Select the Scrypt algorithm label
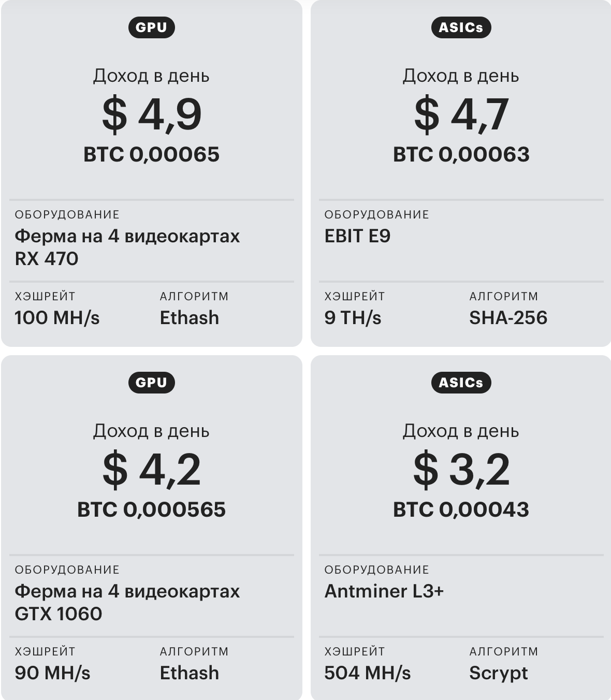The height and width of the screenshot is (700, 611). click(x=498, y=673)
